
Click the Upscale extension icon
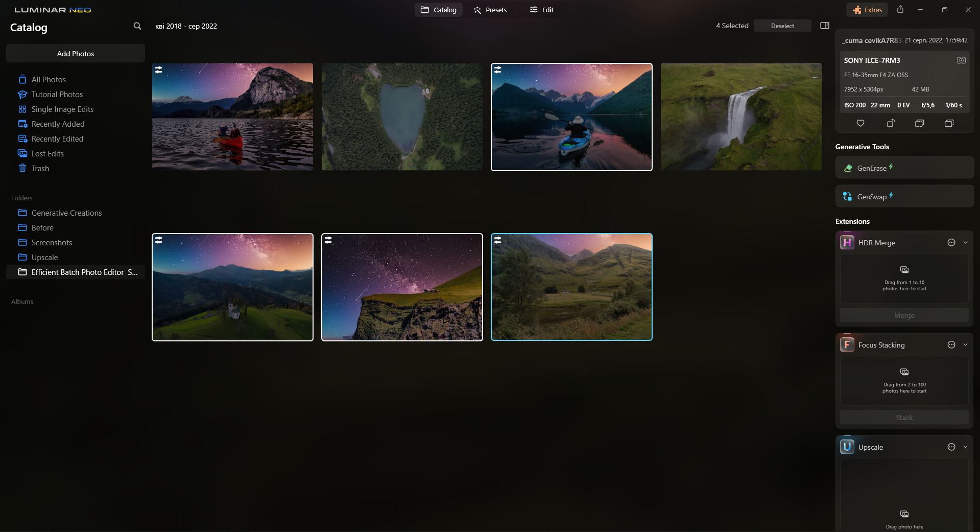click(x=847, y=447)
